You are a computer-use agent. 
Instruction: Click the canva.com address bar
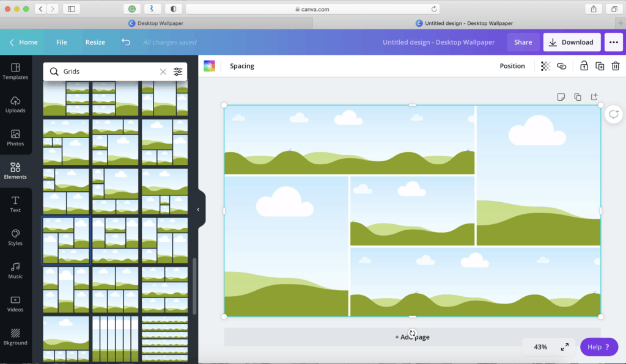[312, 9]
